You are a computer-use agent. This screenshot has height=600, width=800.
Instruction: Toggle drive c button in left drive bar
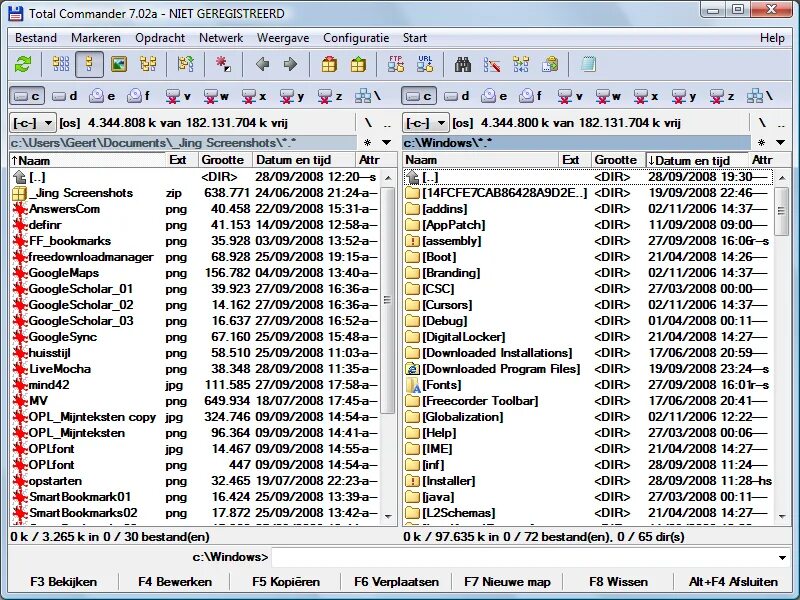point(27,95)
